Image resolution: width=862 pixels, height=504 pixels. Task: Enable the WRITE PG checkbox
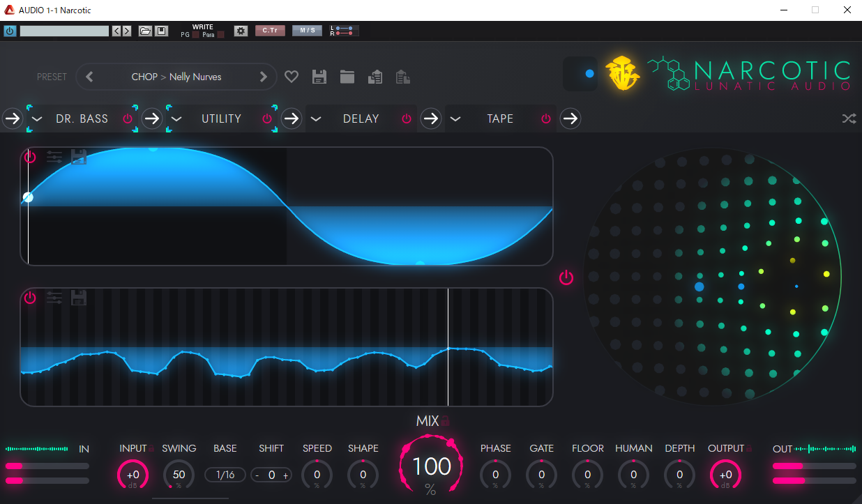pos(196,35)
